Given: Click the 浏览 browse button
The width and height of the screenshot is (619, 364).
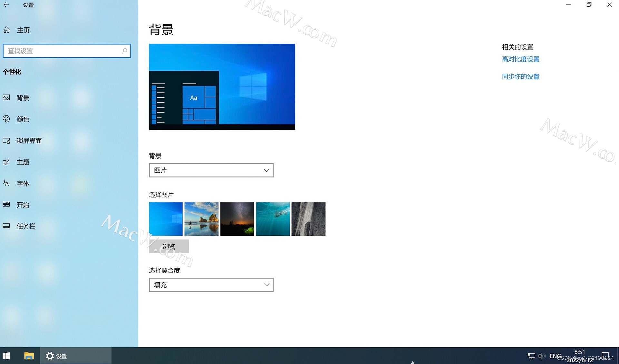Looking at the screenshot, I should [169, 246].
